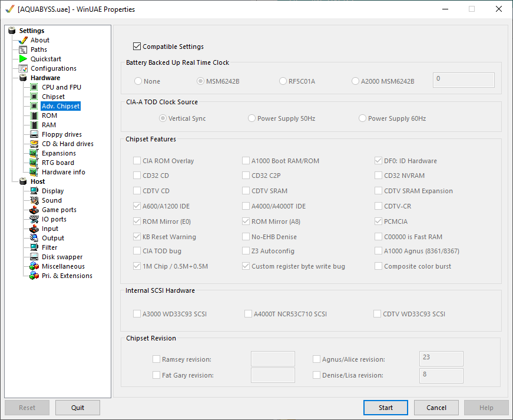513x420 pixels.
Task: Click the About checkmark icon
Action: coord(23,40)
